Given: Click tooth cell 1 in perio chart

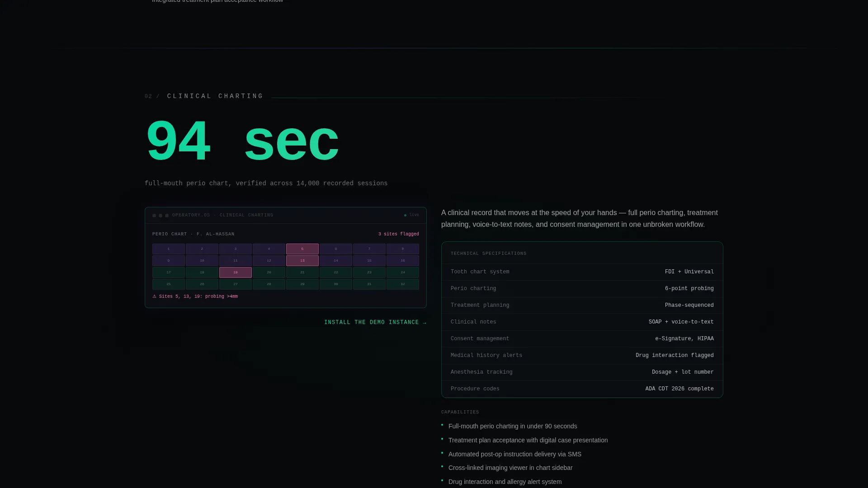Looking at the screenshot, I should point(169,249).
